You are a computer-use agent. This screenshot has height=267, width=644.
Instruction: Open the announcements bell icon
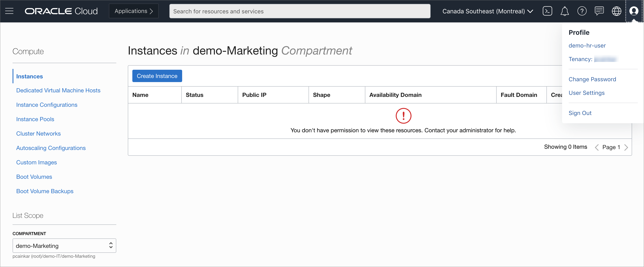tap(565, 11)
